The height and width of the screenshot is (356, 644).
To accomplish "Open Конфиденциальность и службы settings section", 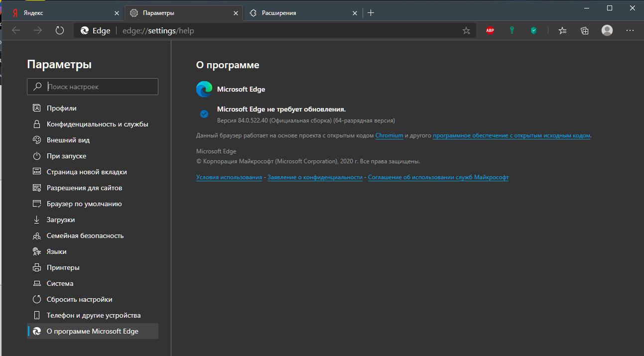I will tap(97, 124).
